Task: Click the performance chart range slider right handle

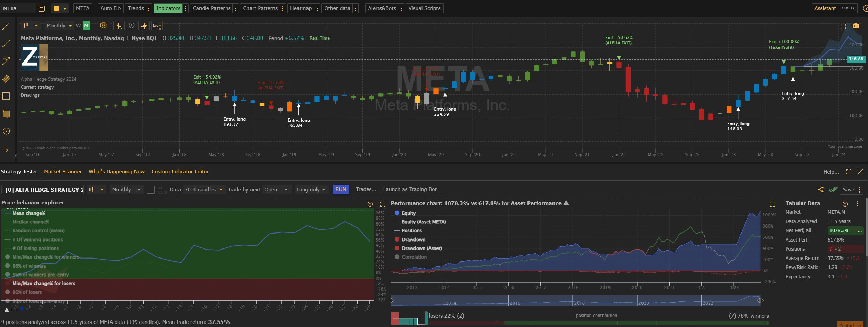Action: 760,300
